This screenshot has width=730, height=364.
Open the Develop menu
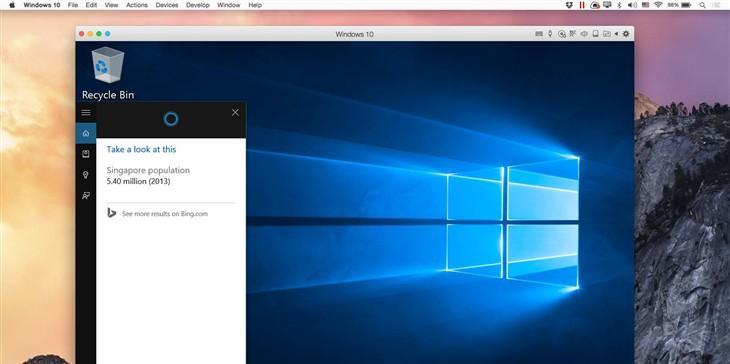(198, 5)
